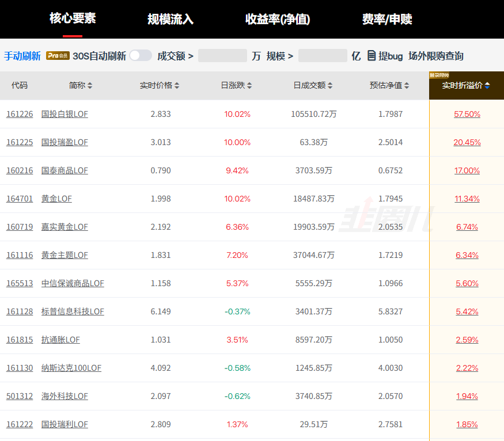Screen dimensions: 504x441
Task: Select the 105510.72万 turnover cell
Action: click(x=314, y=114)
